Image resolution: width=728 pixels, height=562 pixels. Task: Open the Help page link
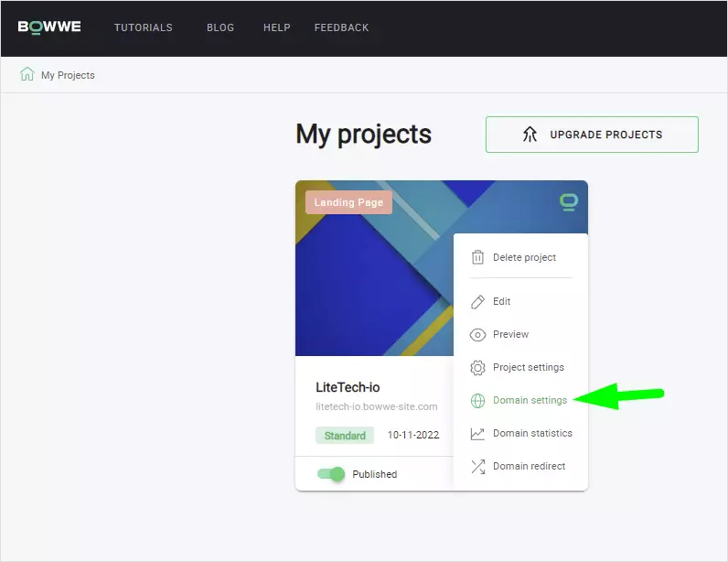tap(276, 27)
